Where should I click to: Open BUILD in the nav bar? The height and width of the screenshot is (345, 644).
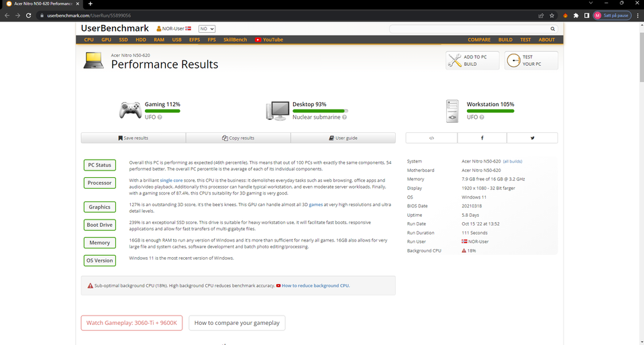[x=505, y=40]
